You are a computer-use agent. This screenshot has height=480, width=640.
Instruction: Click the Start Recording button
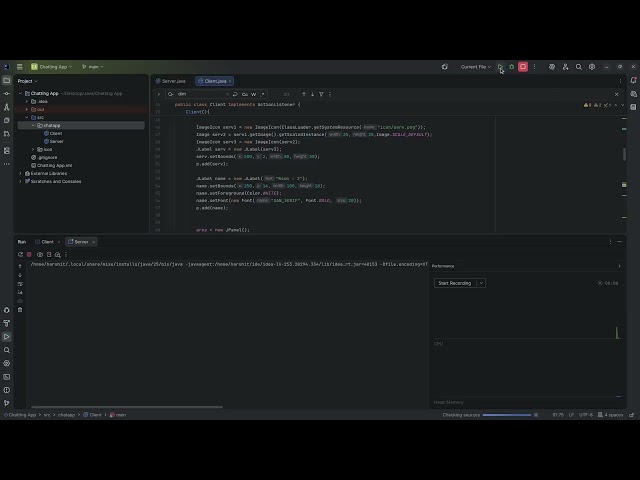coord(455,283)
